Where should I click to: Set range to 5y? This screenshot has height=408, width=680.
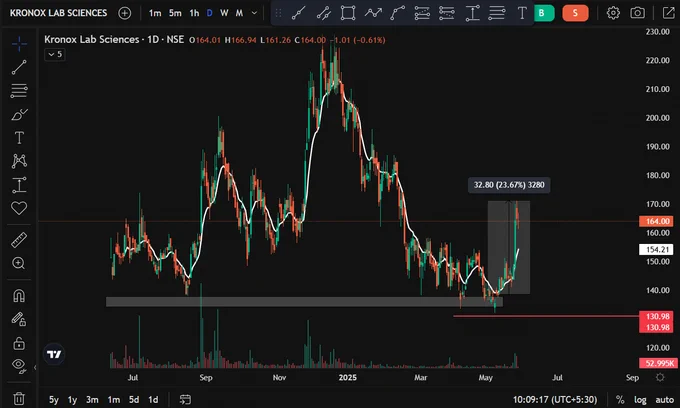54,399
